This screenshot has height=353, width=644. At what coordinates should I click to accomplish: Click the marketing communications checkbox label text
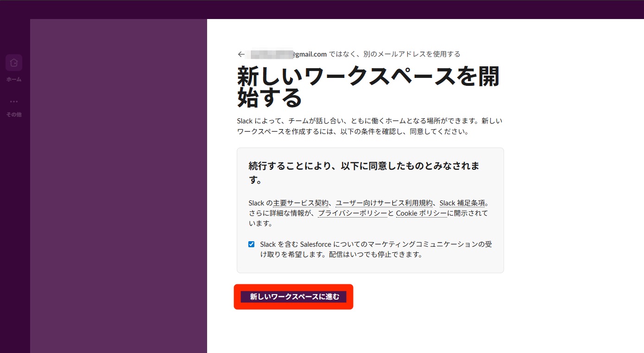click(375, 249)
